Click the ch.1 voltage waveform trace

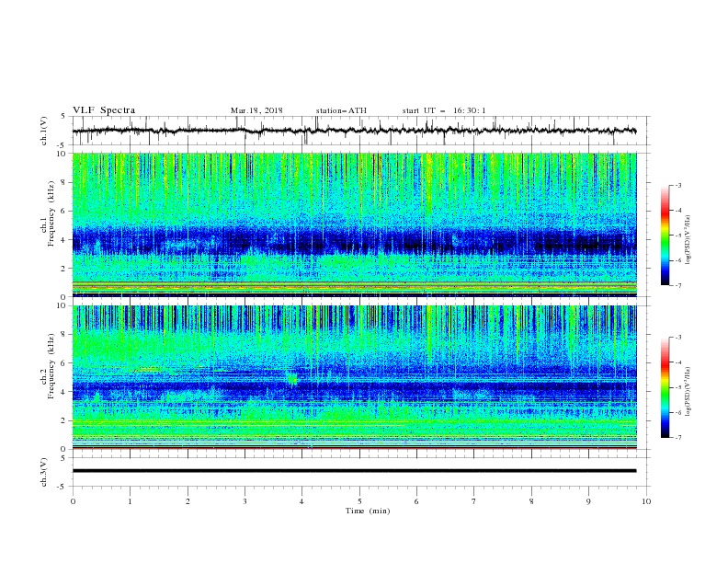pos(354,131)
